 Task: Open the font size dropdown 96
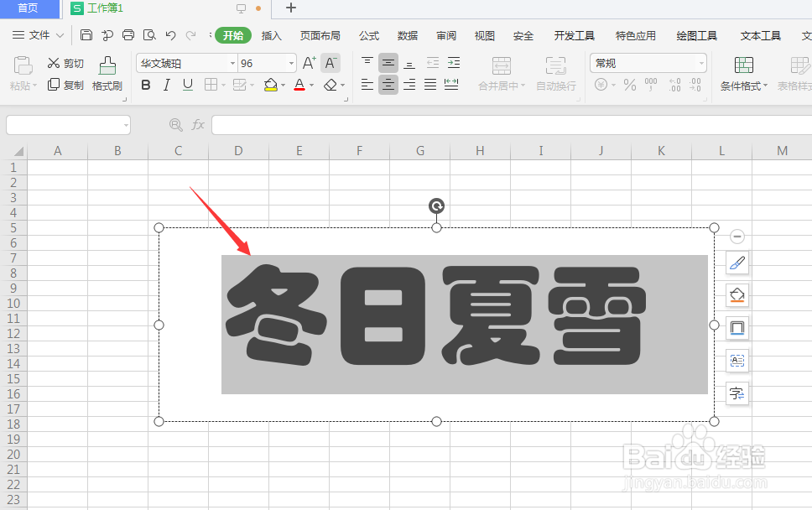click(x=292, y=64)
